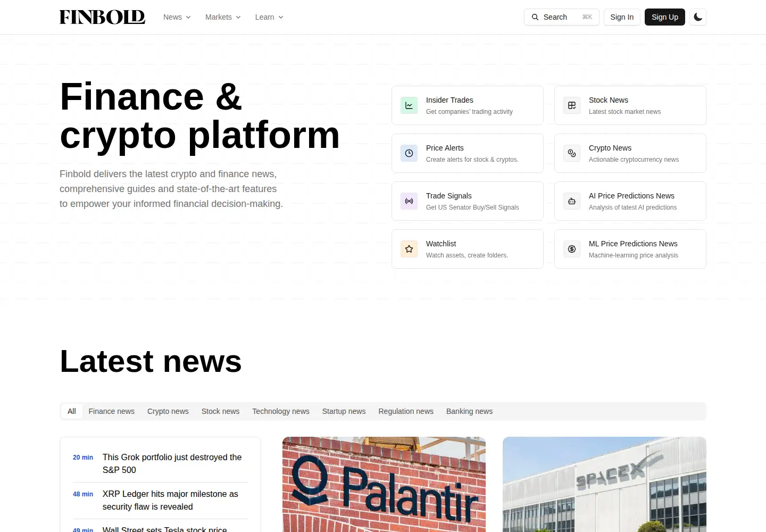Open the Price Alerts title link
This screenshot has height=532, width=766.
coord(445,148)
